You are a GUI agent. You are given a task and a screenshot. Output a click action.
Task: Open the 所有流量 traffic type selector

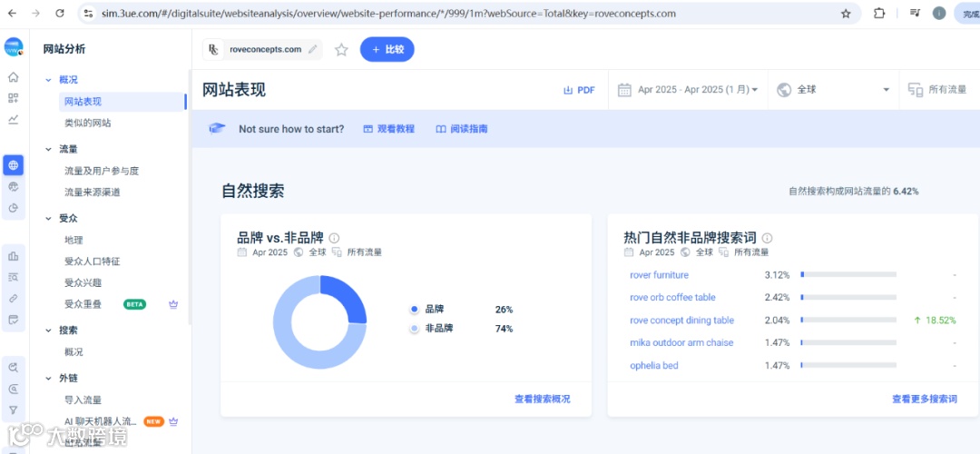point(939,90)
